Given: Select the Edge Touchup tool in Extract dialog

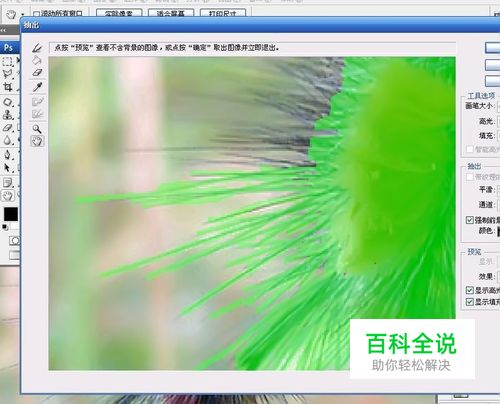Looking at the screenshot, I should click(37, 114).
